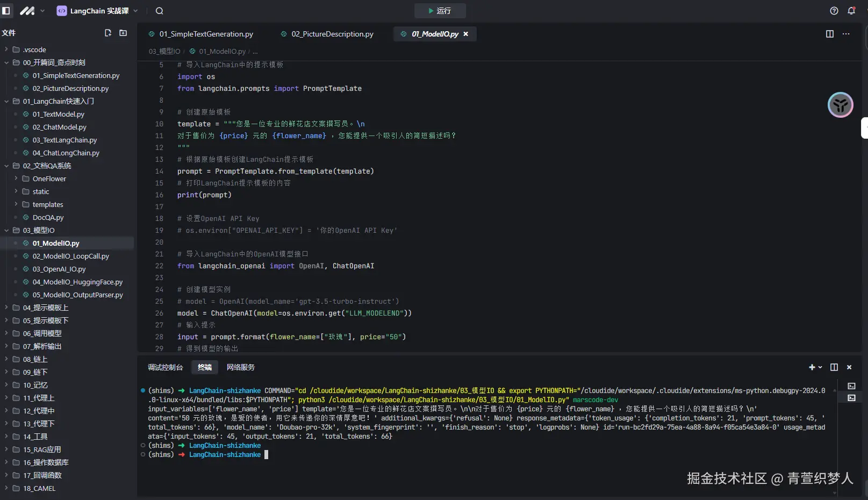Expand the 04_提示模板上 folder

tap(45, 308)
